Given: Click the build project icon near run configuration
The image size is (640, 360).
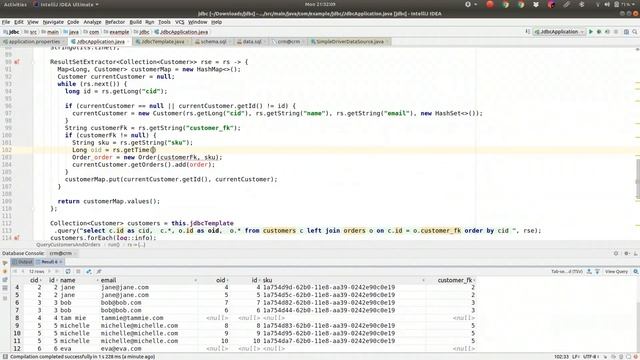Looking at the screenshot, I should tap(528, 31).
